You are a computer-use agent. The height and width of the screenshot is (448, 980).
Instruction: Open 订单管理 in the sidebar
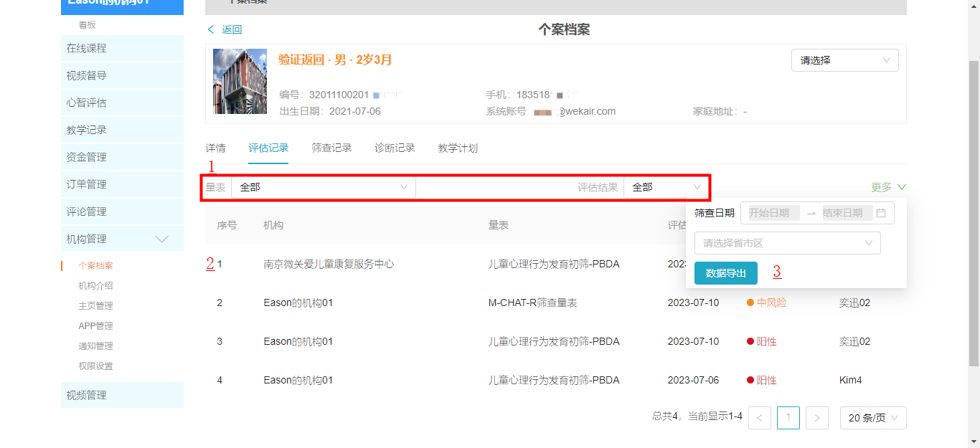pyautogui.click(x=122, y=184)
